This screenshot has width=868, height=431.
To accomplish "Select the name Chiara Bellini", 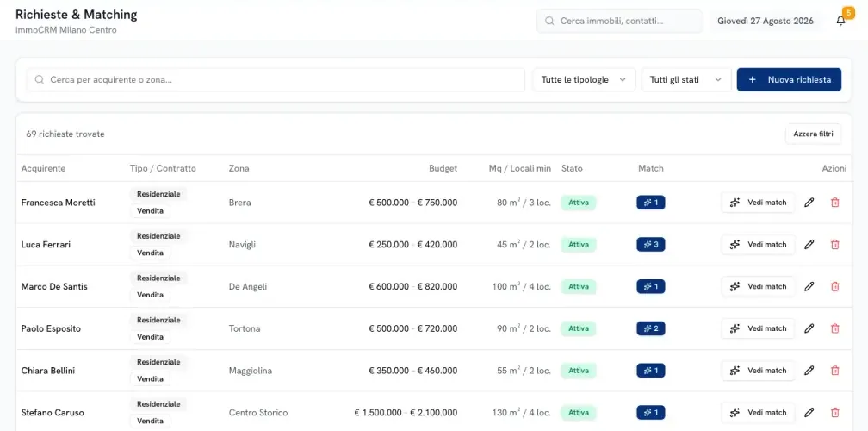I will [48, 371].
